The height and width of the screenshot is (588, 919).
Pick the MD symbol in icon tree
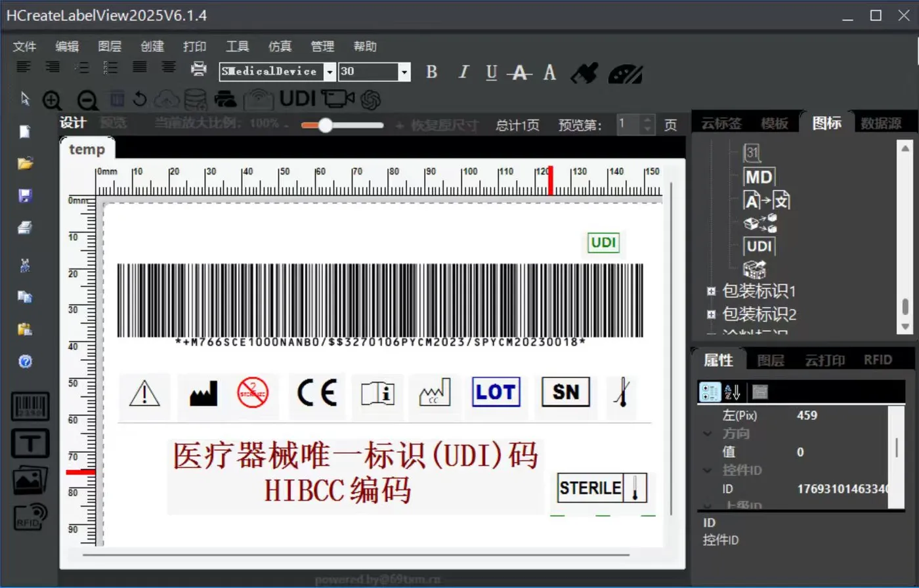click(759, 177)
